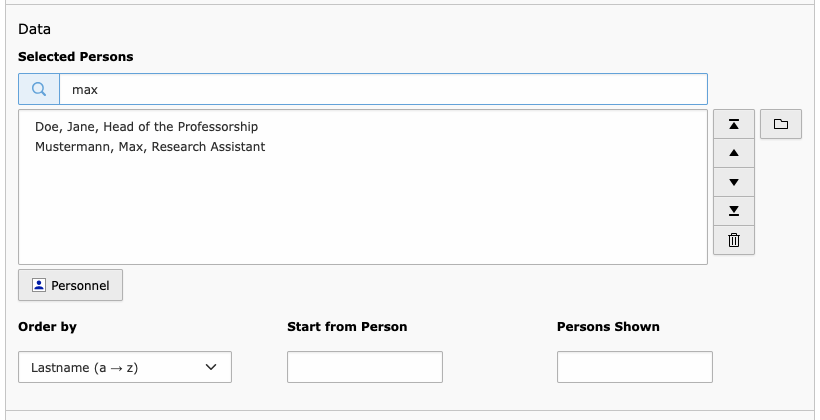Click the chevron arrow beside Lastname (a → z)
This screenshot has width=820, height=420.
[x=211, y=367]
